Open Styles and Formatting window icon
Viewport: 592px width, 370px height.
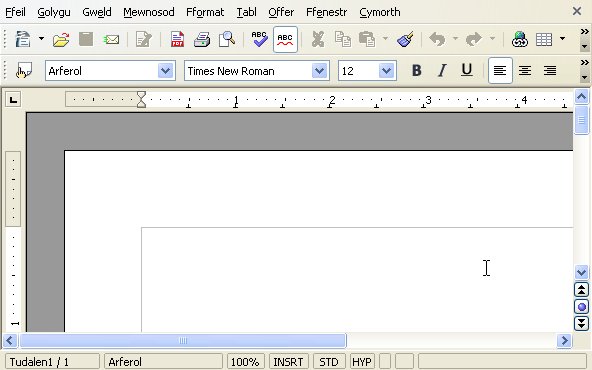[x=23, y=71]
